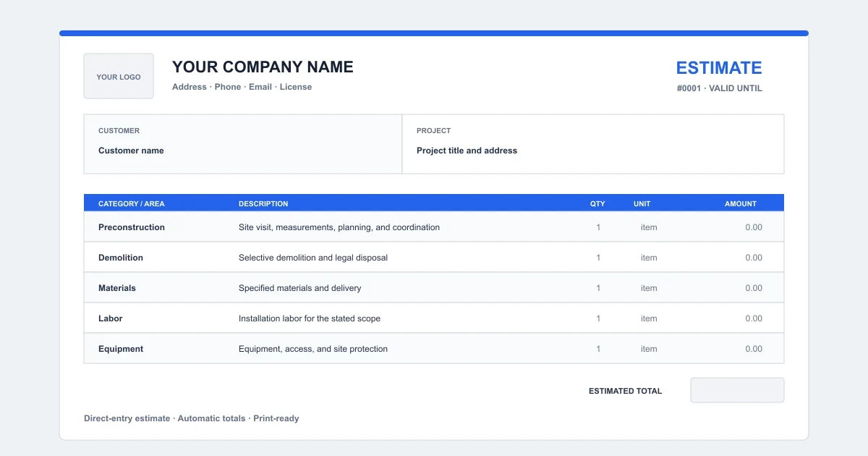Click the unit 'item' in Demolition row
868x456 pixels.
[649, 258]
